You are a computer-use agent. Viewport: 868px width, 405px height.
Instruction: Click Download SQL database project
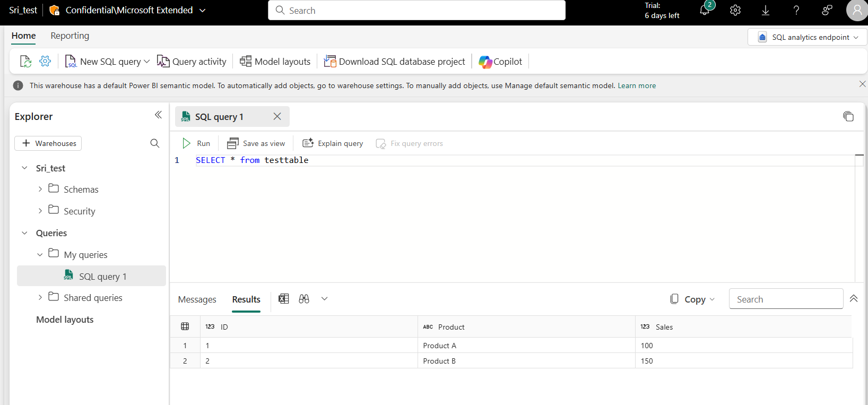coord(394,62)
